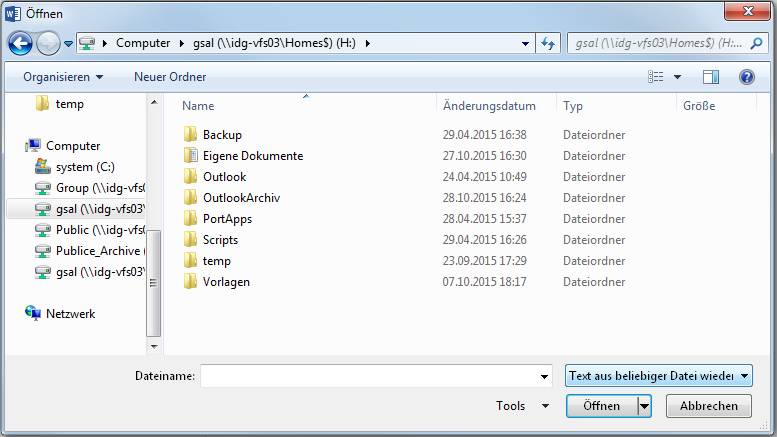Select system (C:) drive in sidebar
The width and height of the screenshot is (777, 437).
pyautogui.click(x=85, y=167)
